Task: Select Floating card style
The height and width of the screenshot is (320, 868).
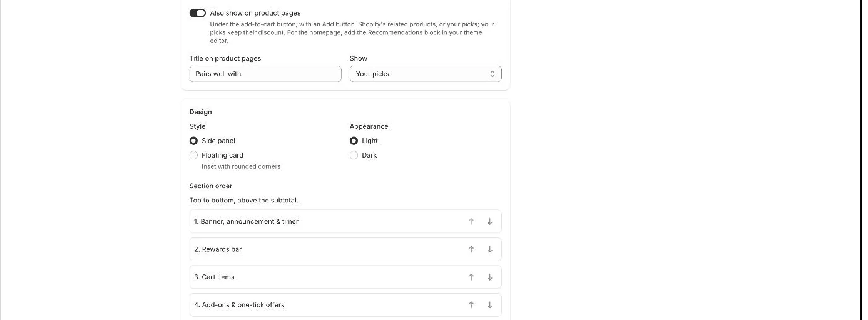Action: [193, 155]
